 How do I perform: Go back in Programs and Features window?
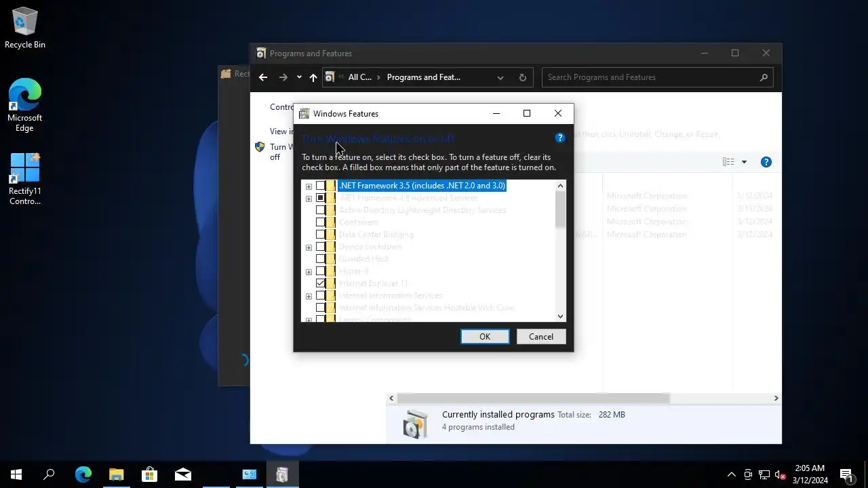coord(263,77)
